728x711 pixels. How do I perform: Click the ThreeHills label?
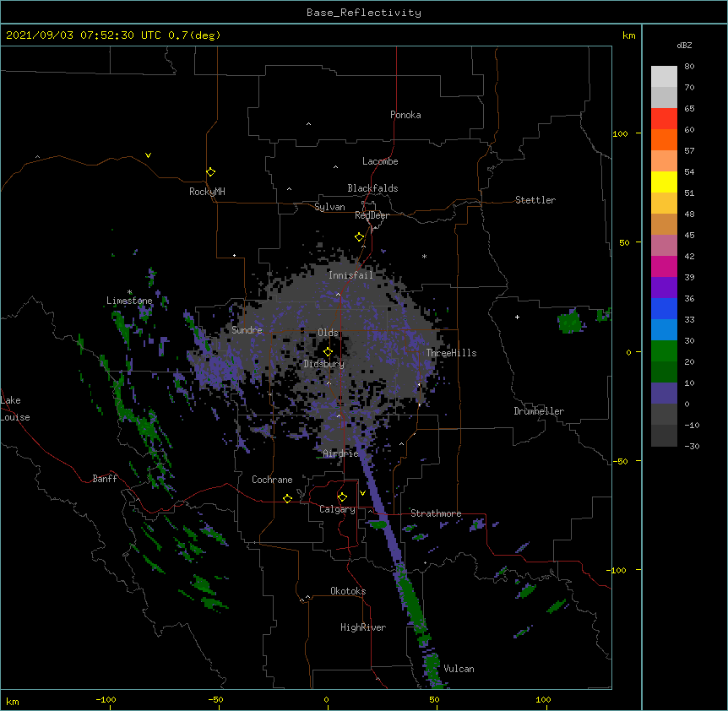pyautogui.click(x=451, y=353)
